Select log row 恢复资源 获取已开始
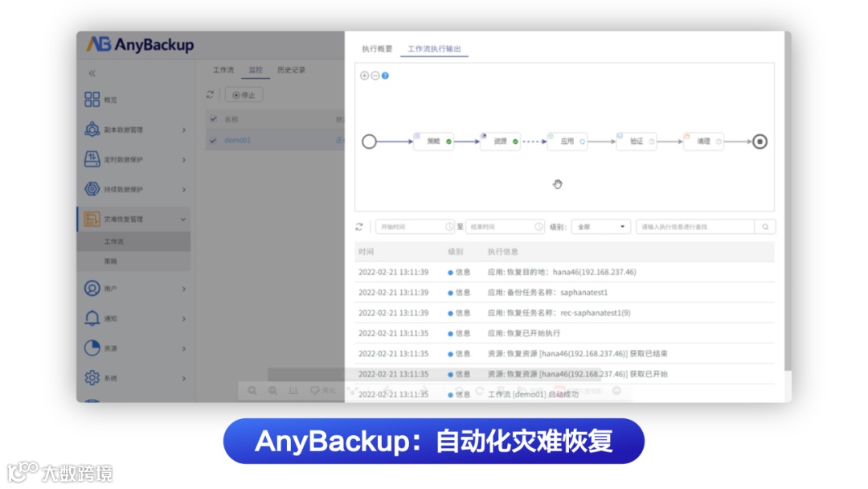 [564, 374]
